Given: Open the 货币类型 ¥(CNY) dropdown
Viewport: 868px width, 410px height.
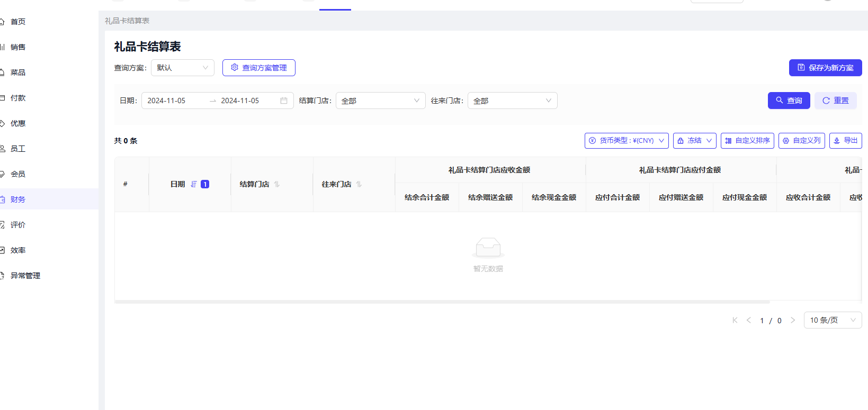Looking at the screenshot, I should click(x=627, y=141).
